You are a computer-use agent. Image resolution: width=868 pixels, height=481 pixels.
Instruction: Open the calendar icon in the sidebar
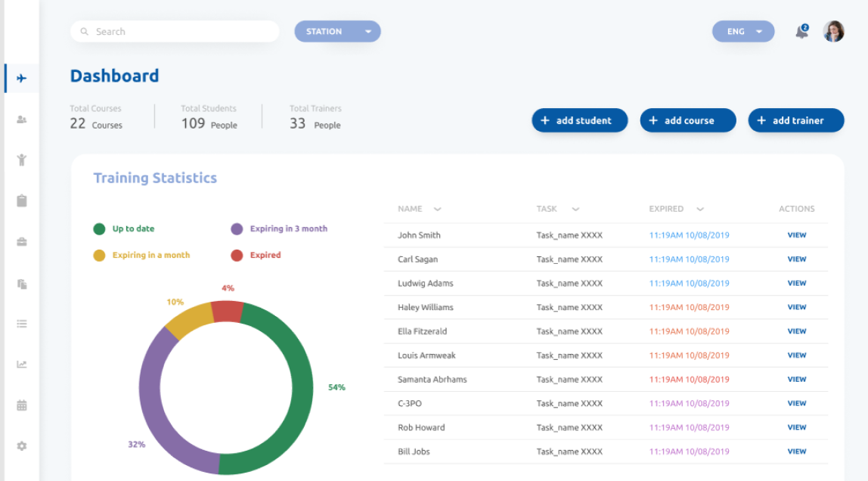pyautogui.click(x=21, y=405)
